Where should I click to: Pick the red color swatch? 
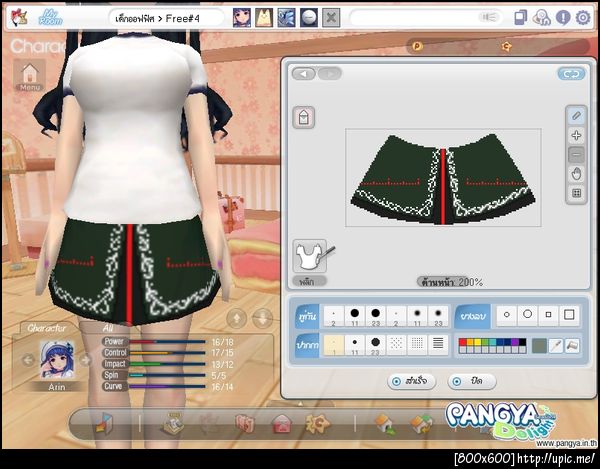click(x=463, y=342)
